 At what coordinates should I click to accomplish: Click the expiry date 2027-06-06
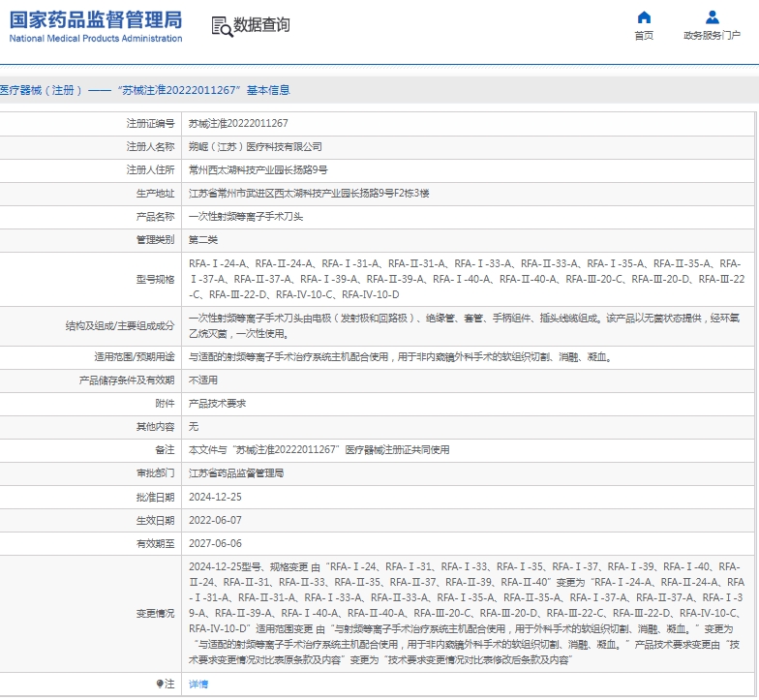(x=215, y=544)
